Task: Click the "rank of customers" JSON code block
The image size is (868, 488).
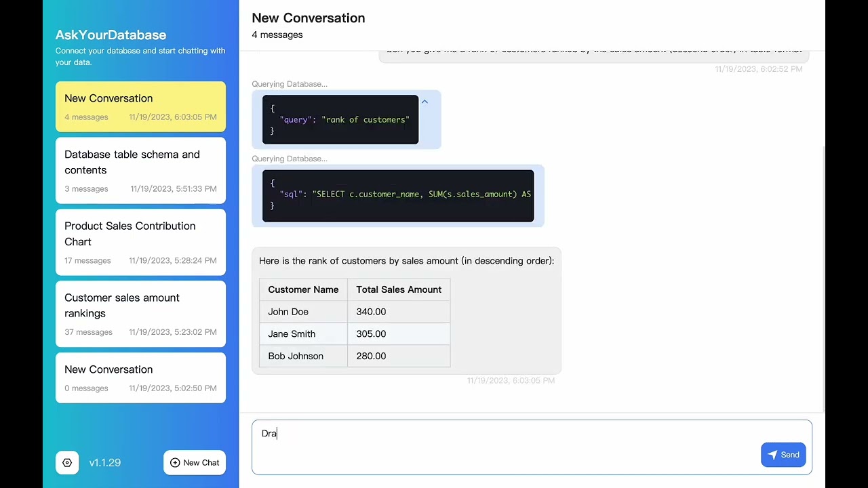Action: tap(340, 119)
